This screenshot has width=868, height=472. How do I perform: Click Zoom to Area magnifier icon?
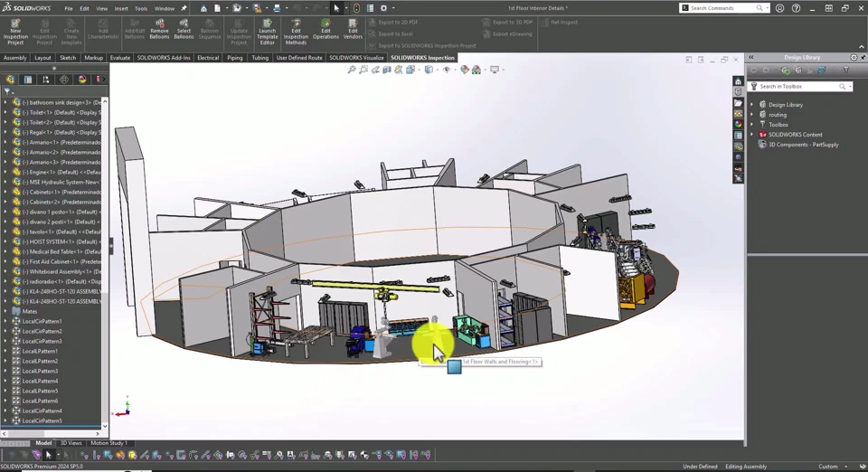(363, 70)
